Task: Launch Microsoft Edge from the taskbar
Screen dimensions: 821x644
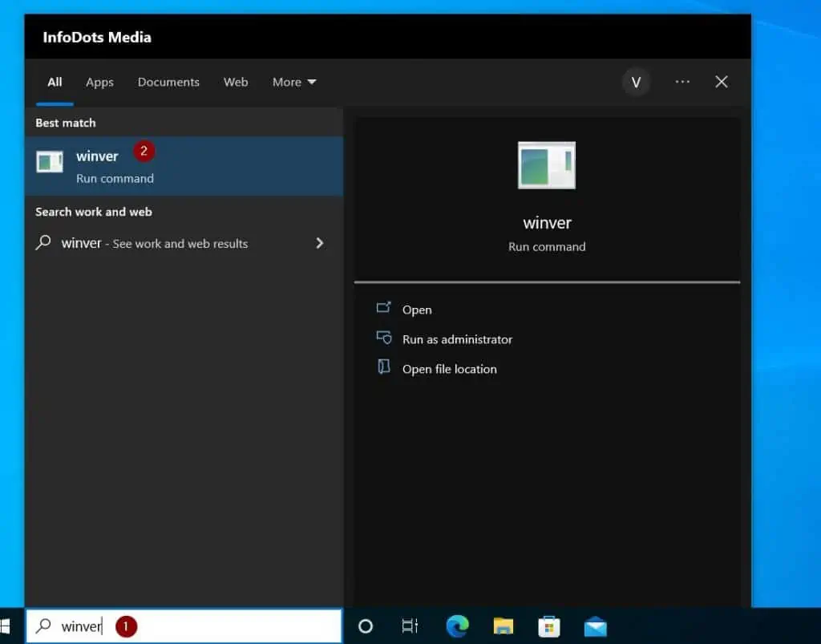Action: pyautogui.click(x=457, y=626)
